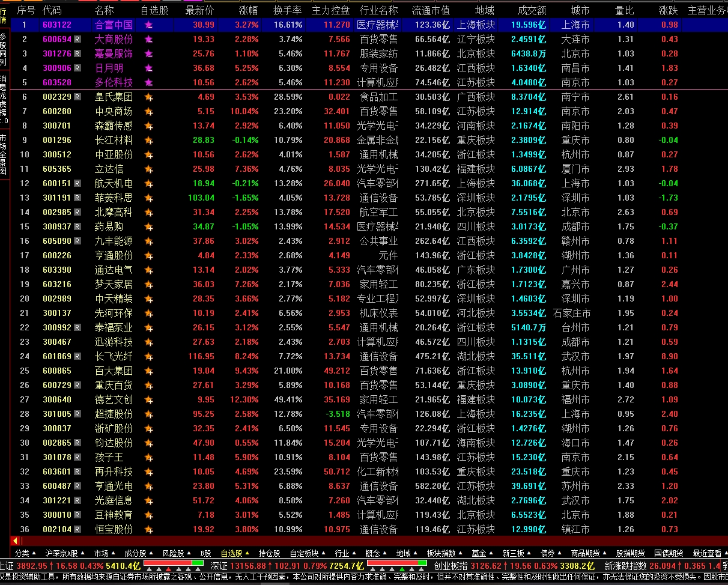Toggle the watchlist star for 重庆百货
This screenshot has width=728, height=585.
pyautogui.click(x=149, y=385)
